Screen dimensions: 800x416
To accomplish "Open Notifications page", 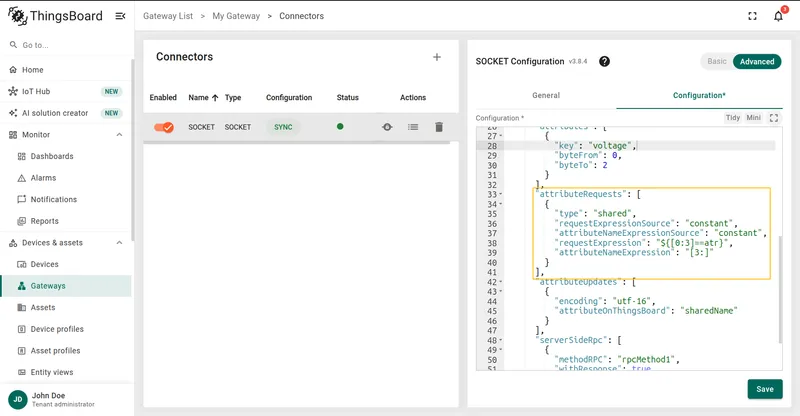I will pos(66,200).
